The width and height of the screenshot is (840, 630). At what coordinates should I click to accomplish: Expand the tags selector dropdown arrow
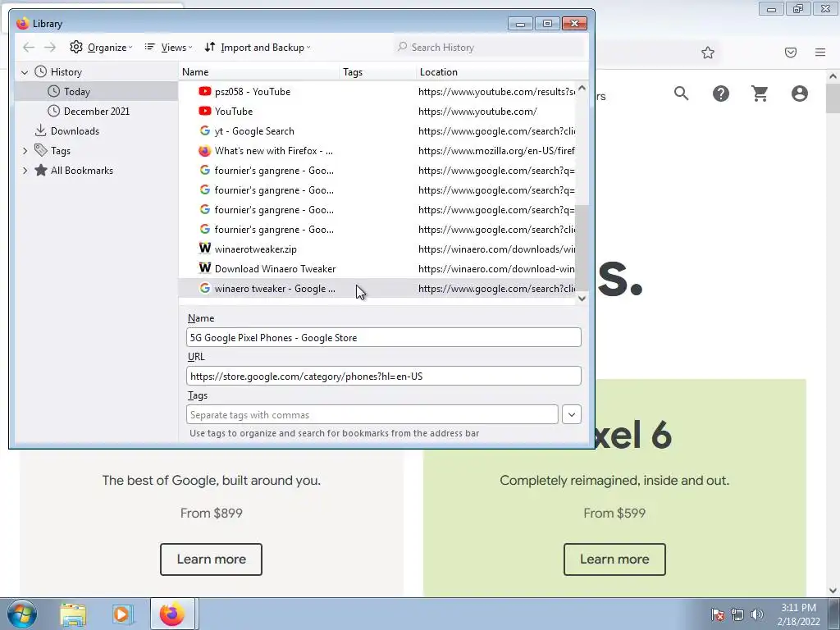point(572,414)
